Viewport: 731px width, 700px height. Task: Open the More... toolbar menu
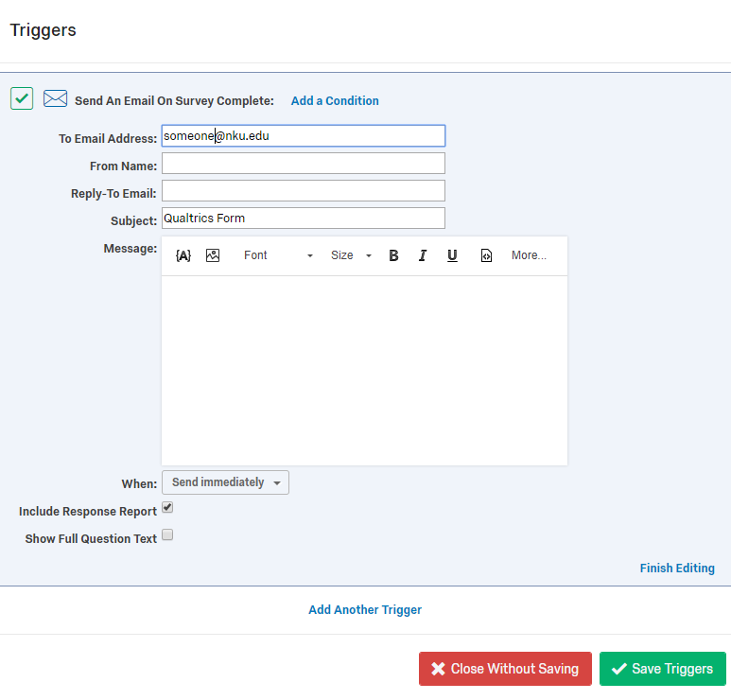(x=529, y=255)
